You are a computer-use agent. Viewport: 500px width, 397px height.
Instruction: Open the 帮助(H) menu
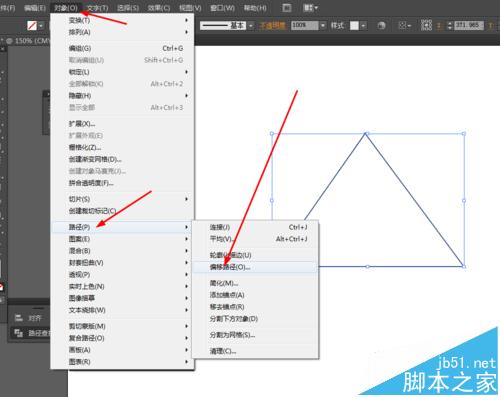(x=255, y=8)
